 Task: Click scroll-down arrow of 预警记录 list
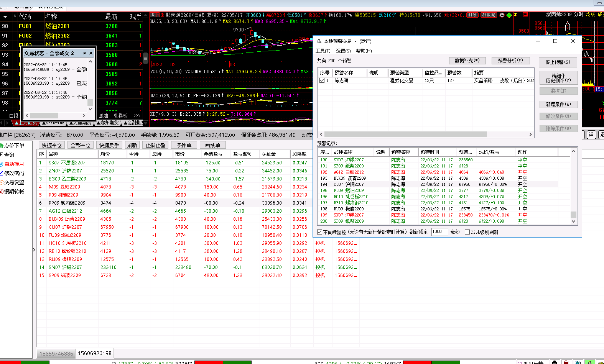pyautogui.click(x=573, y=221)
